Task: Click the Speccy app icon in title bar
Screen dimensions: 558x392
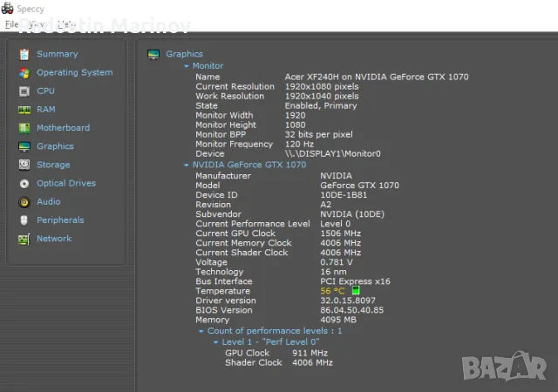Action: click(x=7, y=8)
